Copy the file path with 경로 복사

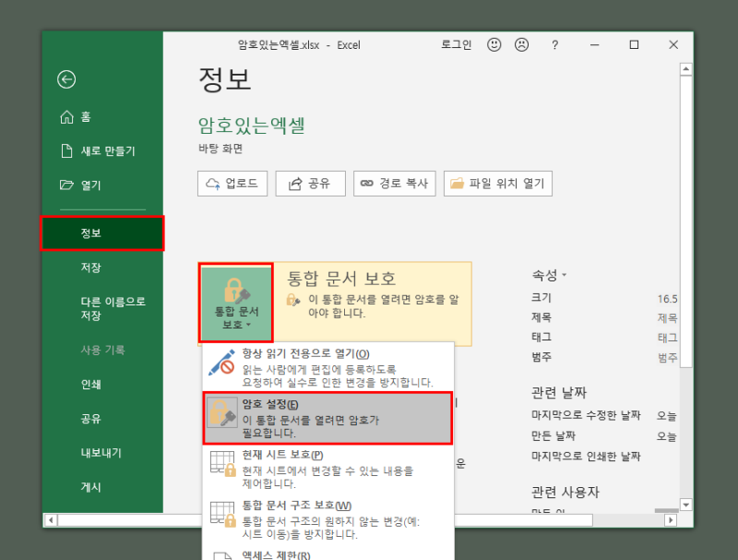point(395,184)
